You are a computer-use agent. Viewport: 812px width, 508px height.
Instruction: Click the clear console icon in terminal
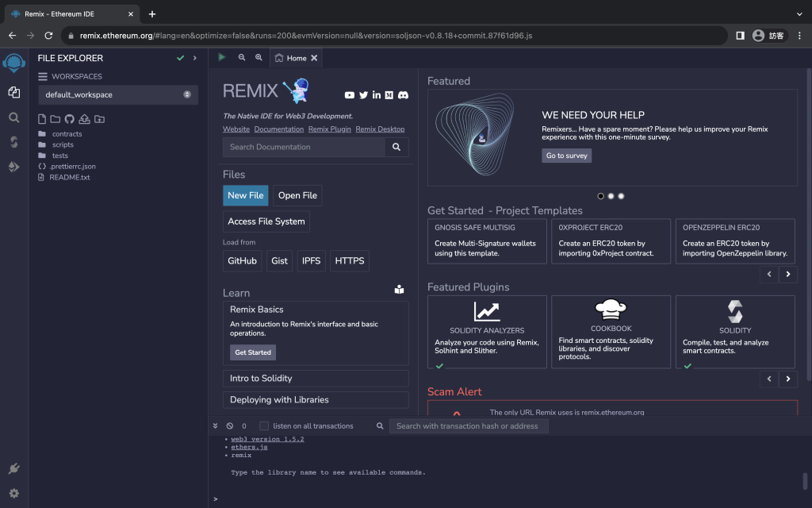[x=230, y=426]
